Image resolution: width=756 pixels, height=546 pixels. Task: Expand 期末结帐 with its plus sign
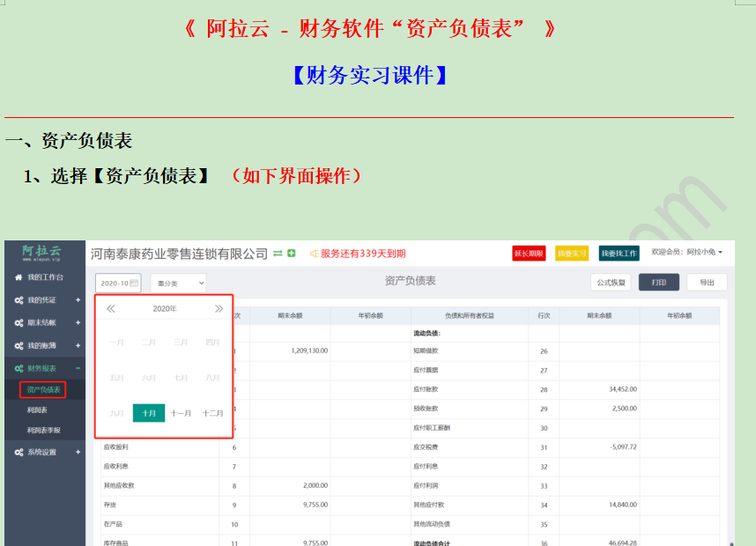pyautogui.click(x=78, y=323)
